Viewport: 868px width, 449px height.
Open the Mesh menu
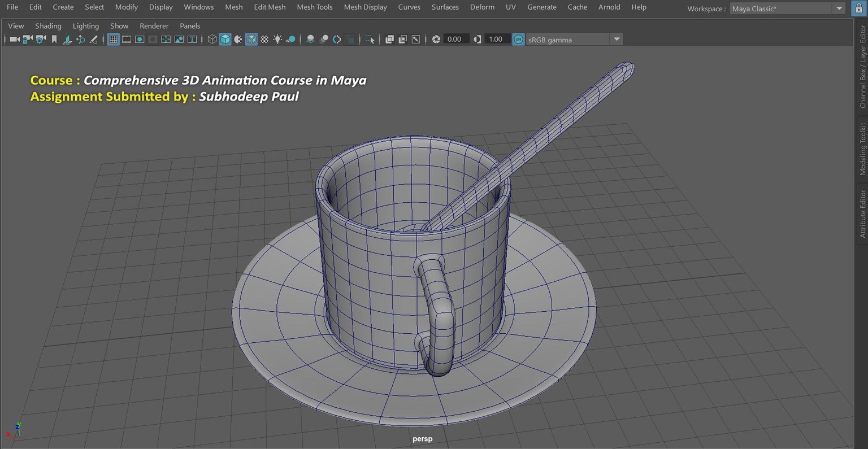(234, 7)
